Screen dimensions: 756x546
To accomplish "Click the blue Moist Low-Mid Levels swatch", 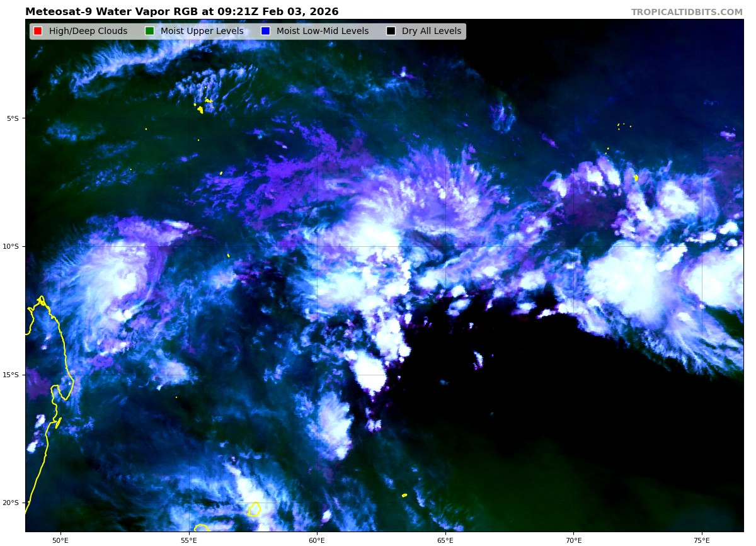I will tap(265, 31).
